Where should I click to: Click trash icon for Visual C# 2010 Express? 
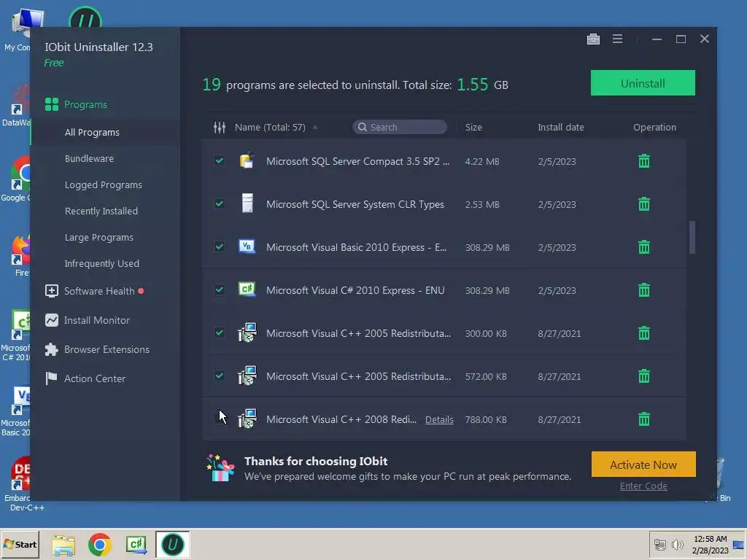[x=643, y=289]
